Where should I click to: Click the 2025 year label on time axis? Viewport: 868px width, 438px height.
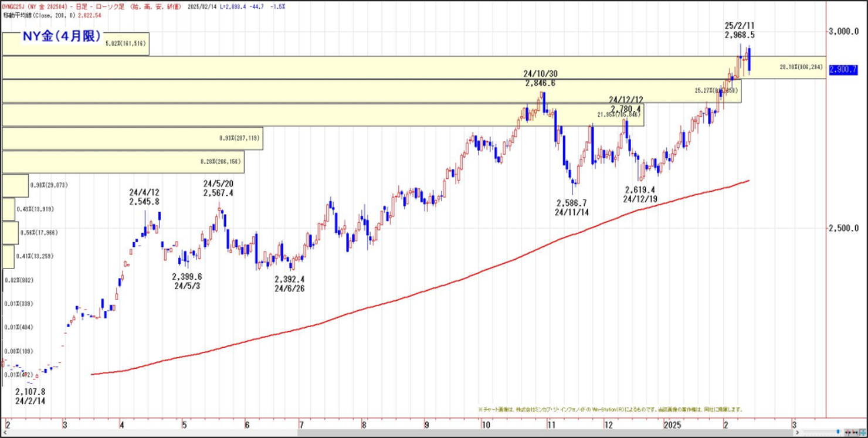pos(672,425)
